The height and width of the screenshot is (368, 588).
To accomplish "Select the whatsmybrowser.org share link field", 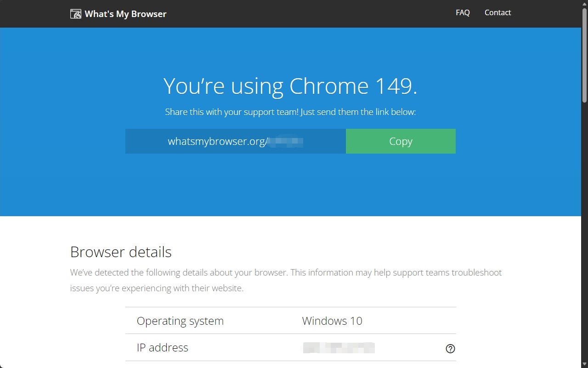I will pos(236,141).
